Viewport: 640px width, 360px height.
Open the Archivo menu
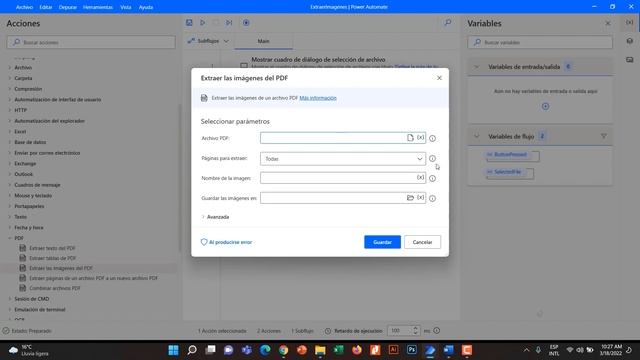(24, 7)
